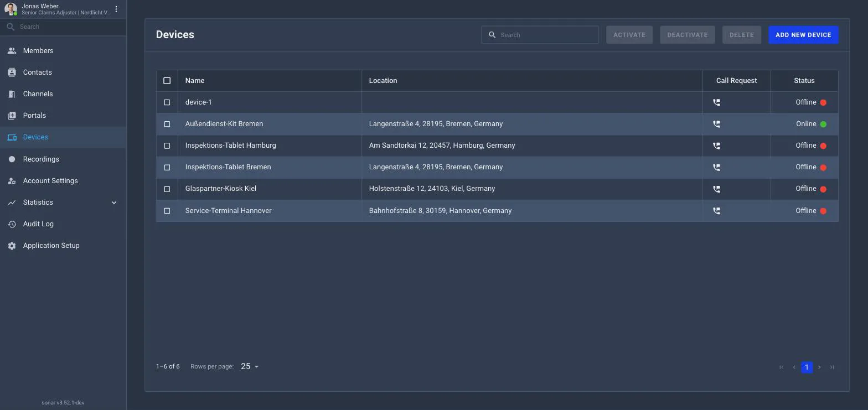Click the Activate button
The height and width of the screenshot is (410, 868).
tap(629, 35)
